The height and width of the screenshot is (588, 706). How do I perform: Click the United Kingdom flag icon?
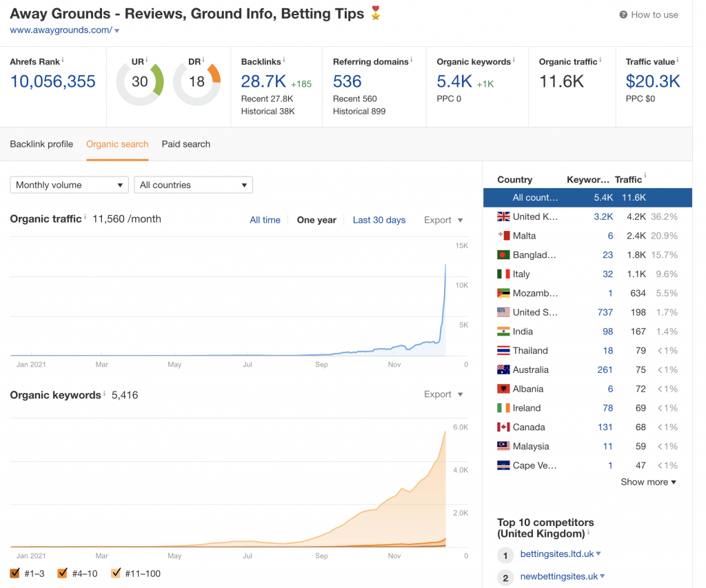coord(503,216)
